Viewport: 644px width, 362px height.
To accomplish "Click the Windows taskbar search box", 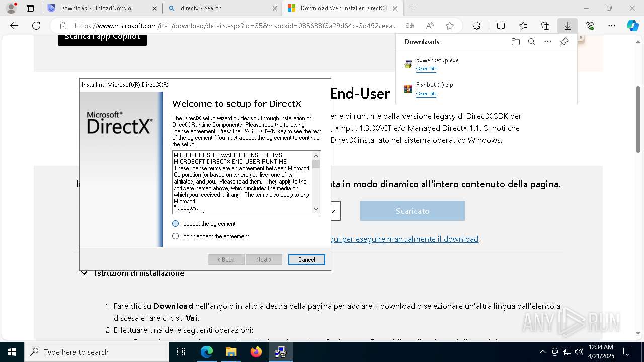I will pyautogui.click(x=97, y=352).
